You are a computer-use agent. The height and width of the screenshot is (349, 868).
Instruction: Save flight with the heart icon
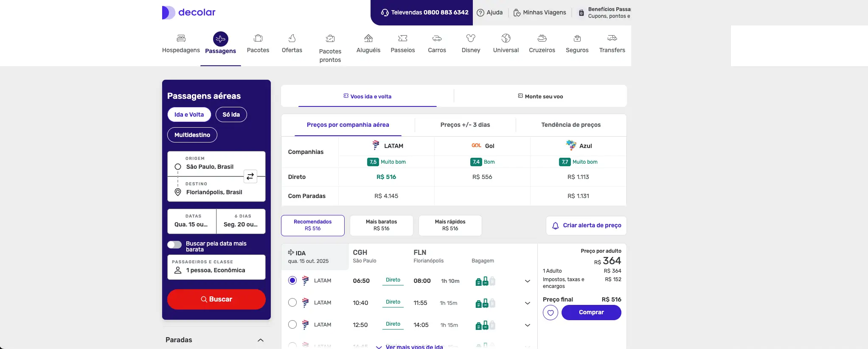click(x=551, y=313)
